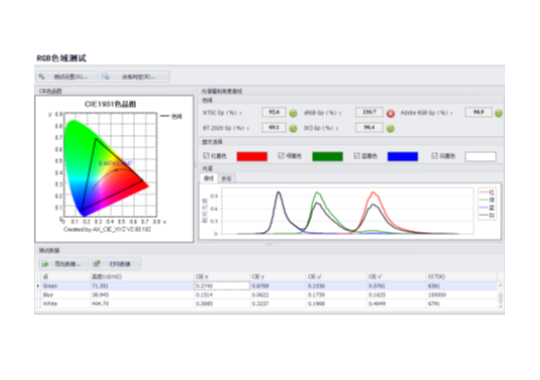Select the Blue row in the data table
This screenshot has width=540, height=380.
(x=267, y=295)
